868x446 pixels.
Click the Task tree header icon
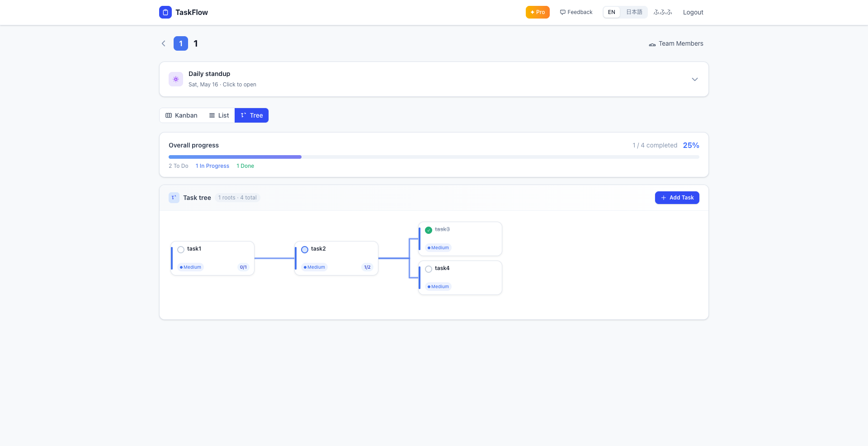tap(174, 198)
